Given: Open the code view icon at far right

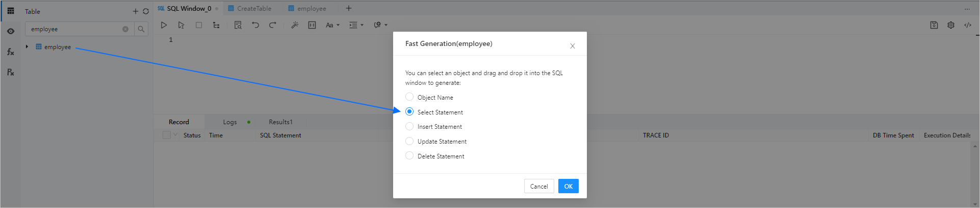Looking at the screenshot, I should pyautogui.click(x=967, y=25).
